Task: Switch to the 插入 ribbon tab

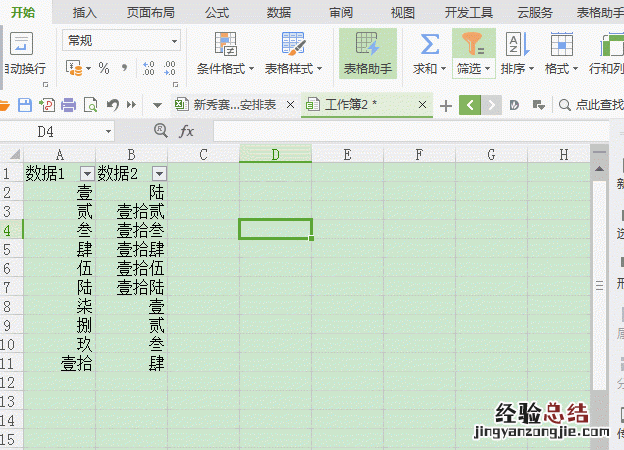Action: pos(85,12)
